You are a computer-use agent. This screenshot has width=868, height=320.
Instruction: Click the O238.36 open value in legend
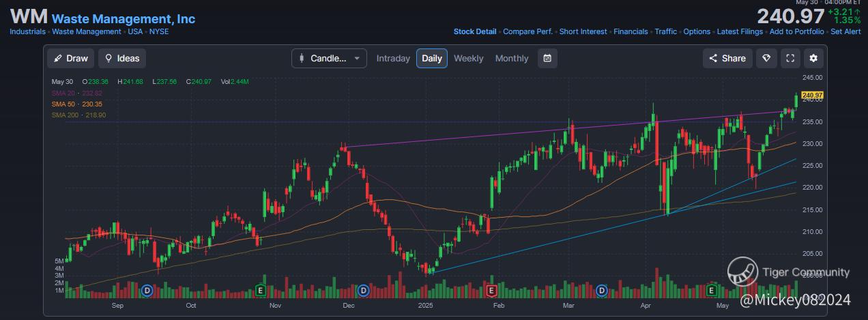point(96,82)
